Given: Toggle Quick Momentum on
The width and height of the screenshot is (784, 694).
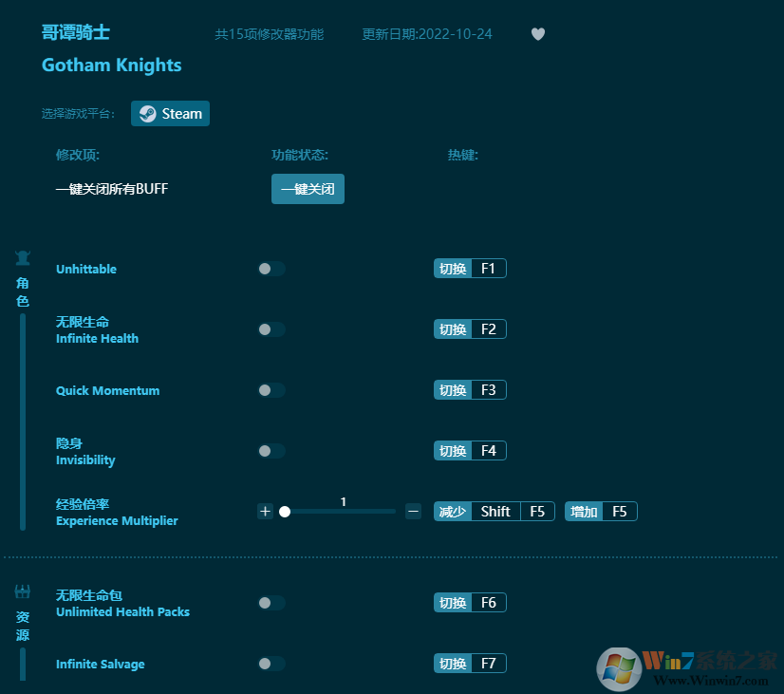Looking at the screenshot, I should tap(271, 390).
